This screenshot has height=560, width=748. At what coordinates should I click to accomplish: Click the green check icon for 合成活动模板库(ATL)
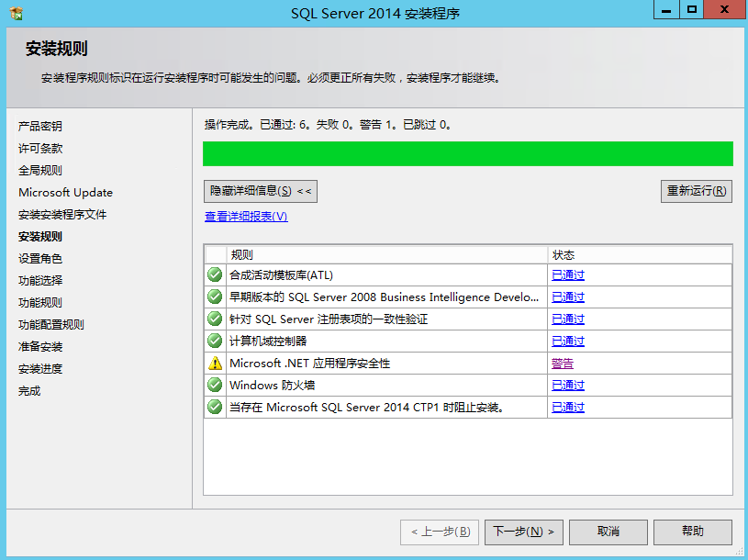tap(215, 274)
